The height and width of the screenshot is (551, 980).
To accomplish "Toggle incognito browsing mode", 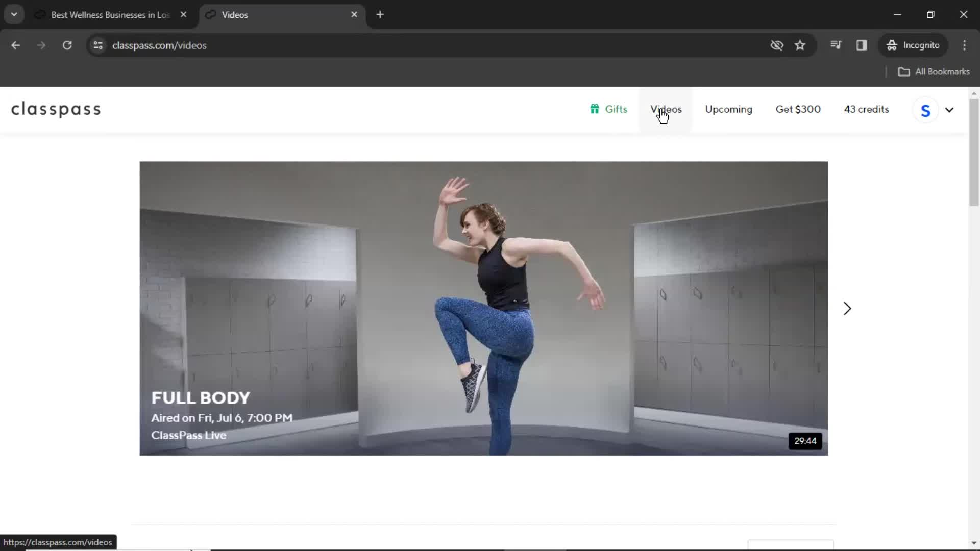I will (x=921, y=45).
